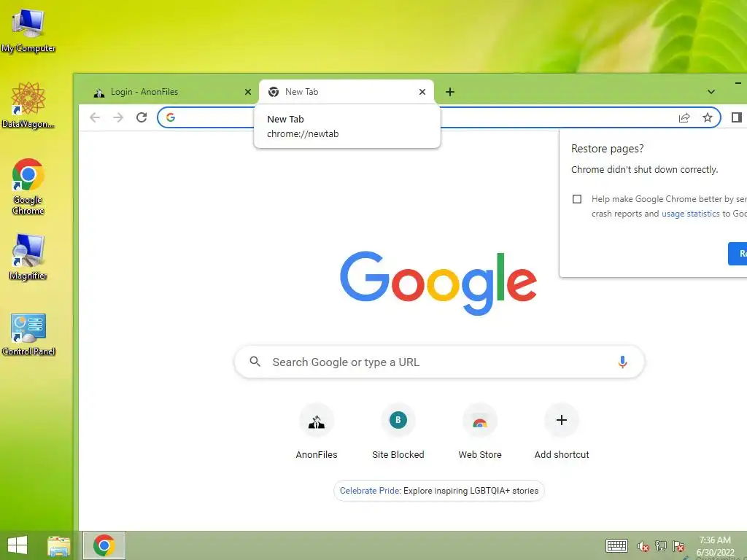The height and width of the screenshot is (560, 747).
Task: Go back with the back arrow
Action: 95,117
